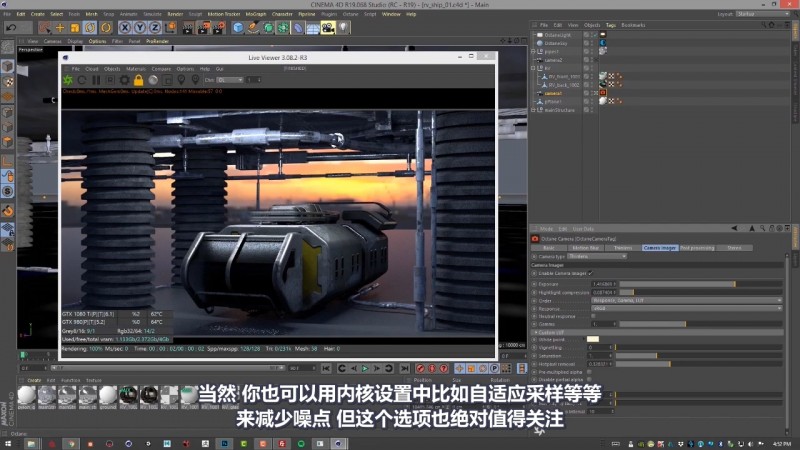Click the Exposure value field

pos(604,284)
